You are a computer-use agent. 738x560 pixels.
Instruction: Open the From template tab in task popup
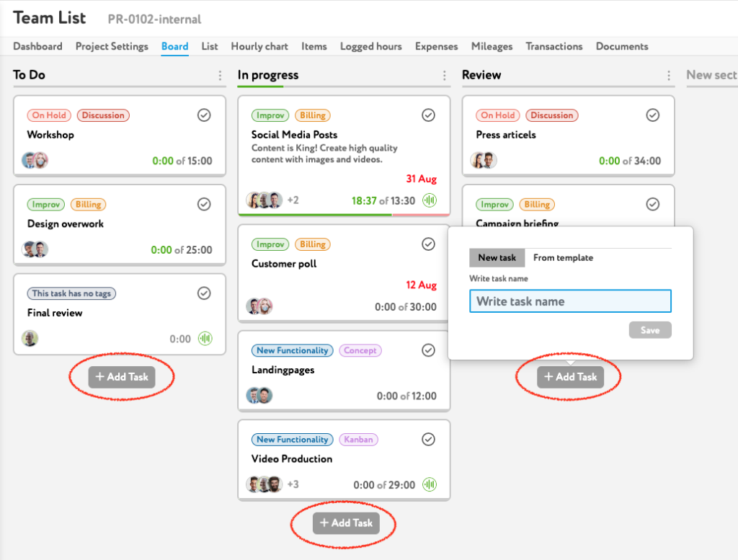point(562,257)
